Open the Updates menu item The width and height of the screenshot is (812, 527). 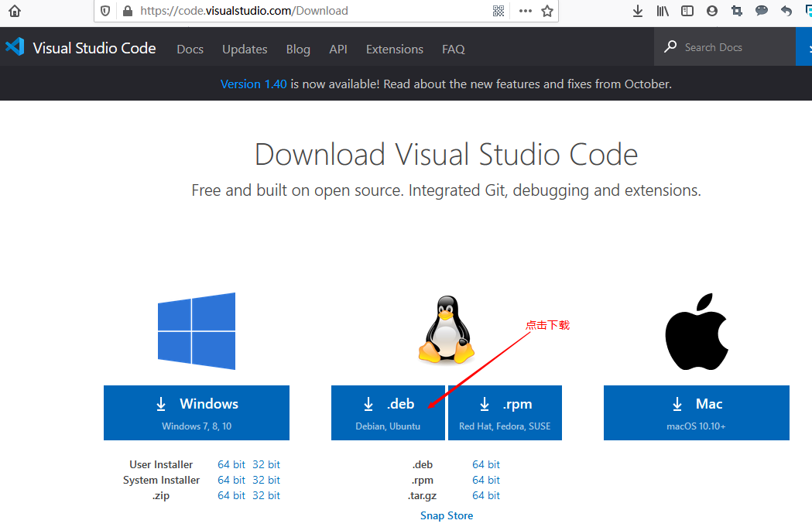(245, 50)
